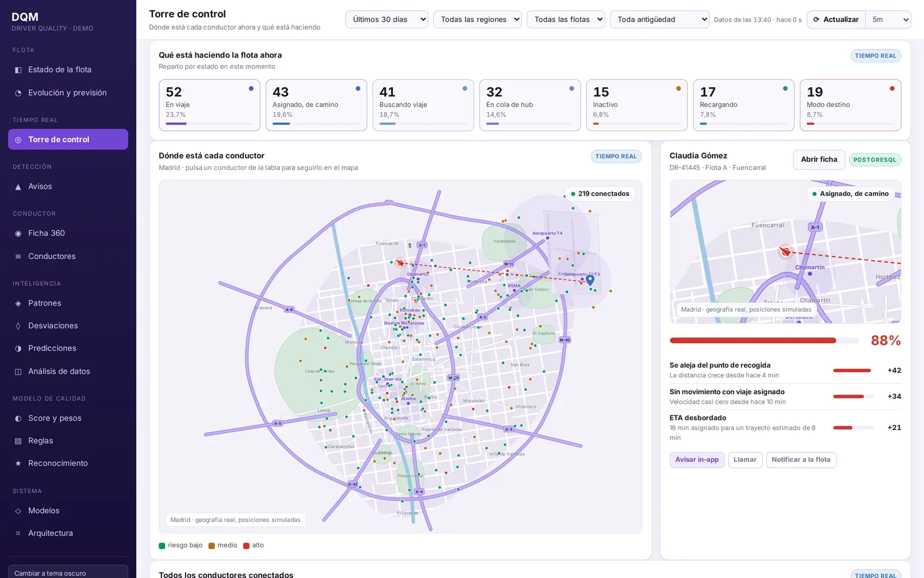Click TIEMPO REAL badge in fleet status panel

point(876,56)
